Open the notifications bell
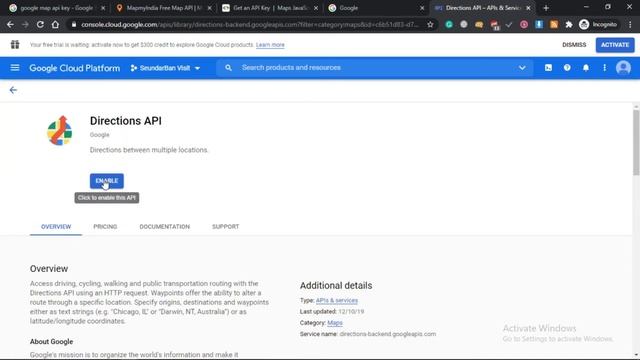Image resolution: width=640 pixels, height=360 pixels. 586,68
